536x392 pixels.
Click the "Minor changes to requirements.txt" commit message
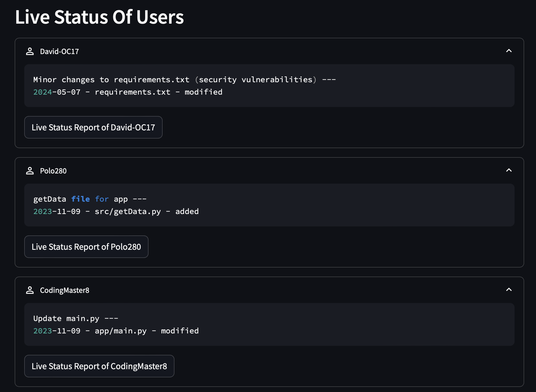(111, 80)
